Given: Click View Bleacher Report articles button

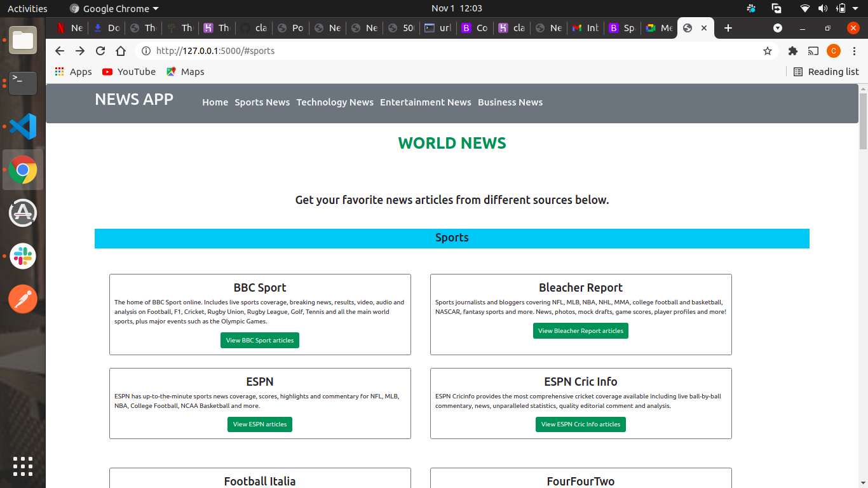Looking at the screenshot, I should [581, 331].
